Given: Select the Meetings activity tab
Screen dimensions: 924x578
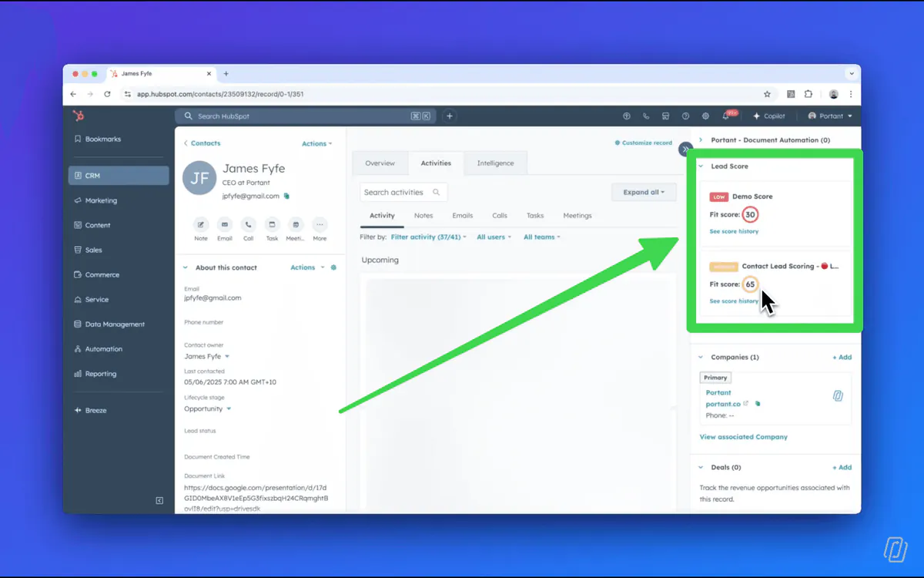Looking at the screenshot, I should pos(577,216).
